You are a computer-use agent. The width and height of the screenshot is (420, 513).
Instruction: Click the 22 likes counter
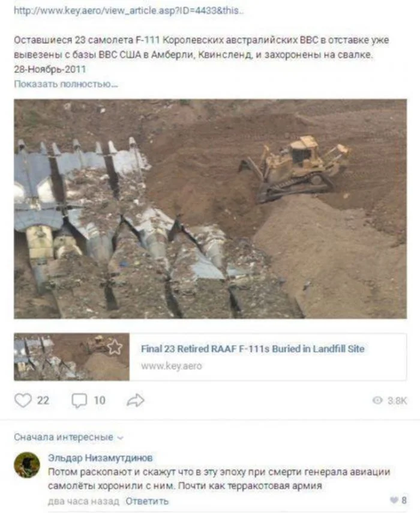tap(43, 401)
